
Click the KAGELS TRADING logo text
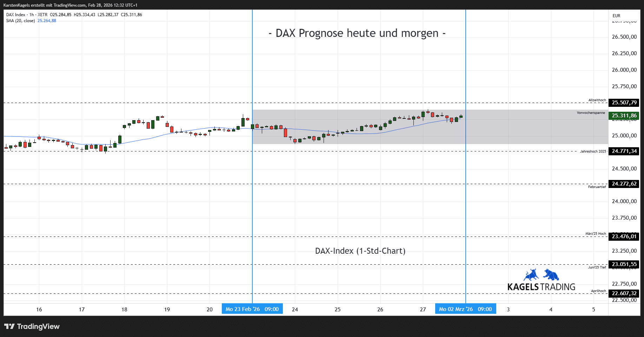[x=541, y=287]
